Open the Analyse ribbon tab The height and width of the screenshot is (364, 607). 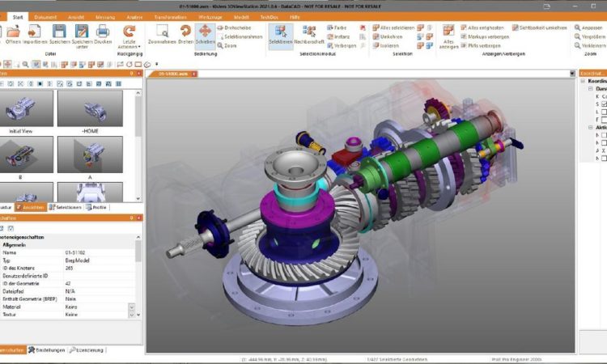click(134, 18)
